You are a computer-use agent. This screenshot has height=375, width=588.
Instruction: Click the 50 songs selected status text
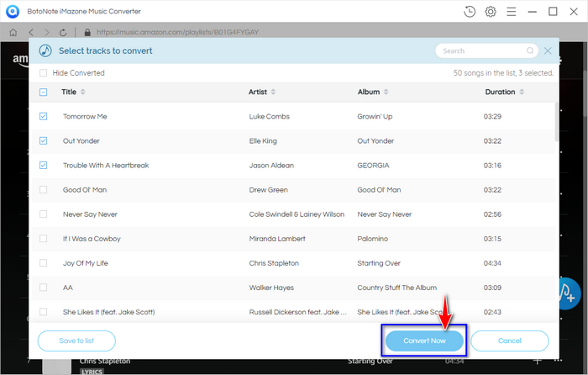pyautogui.click(x=503, y=73)
